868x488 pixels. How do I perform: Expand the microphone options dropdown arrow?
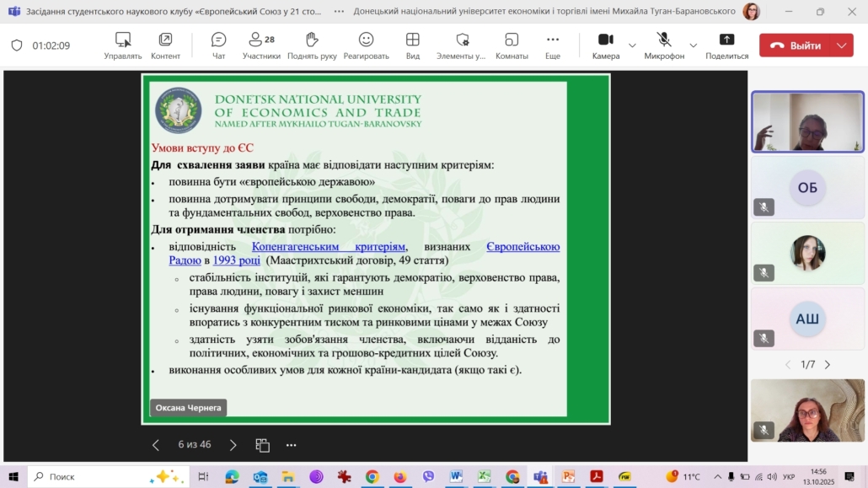point(694,46)
